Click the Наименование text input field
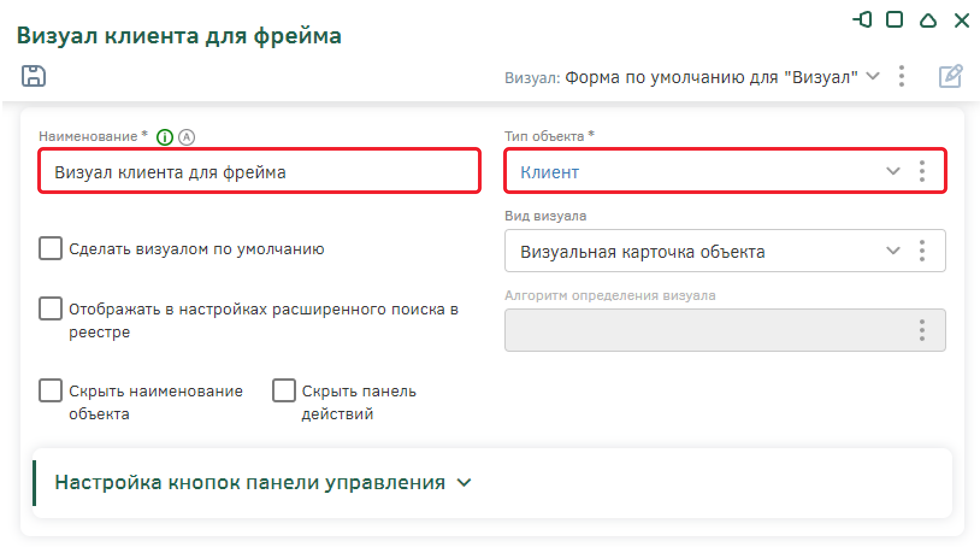The height and width of the screenshot is (547, 980). point(259,172)
